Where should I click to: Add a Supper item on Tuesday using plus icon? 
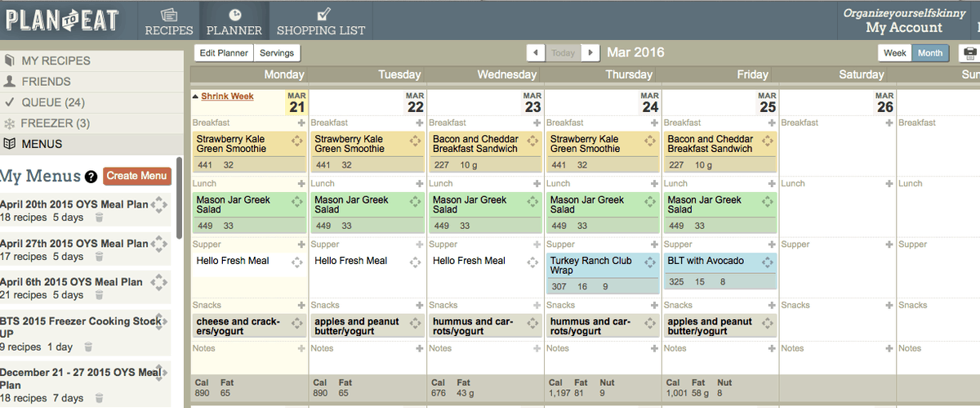tap(420, 244)
